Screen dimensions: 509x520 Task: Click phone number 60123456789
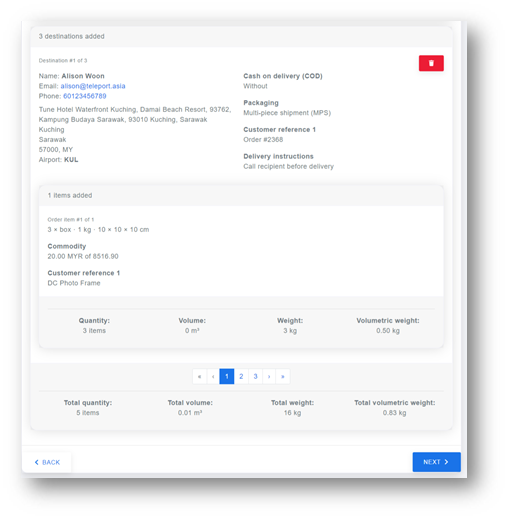[x=85, y=96]
